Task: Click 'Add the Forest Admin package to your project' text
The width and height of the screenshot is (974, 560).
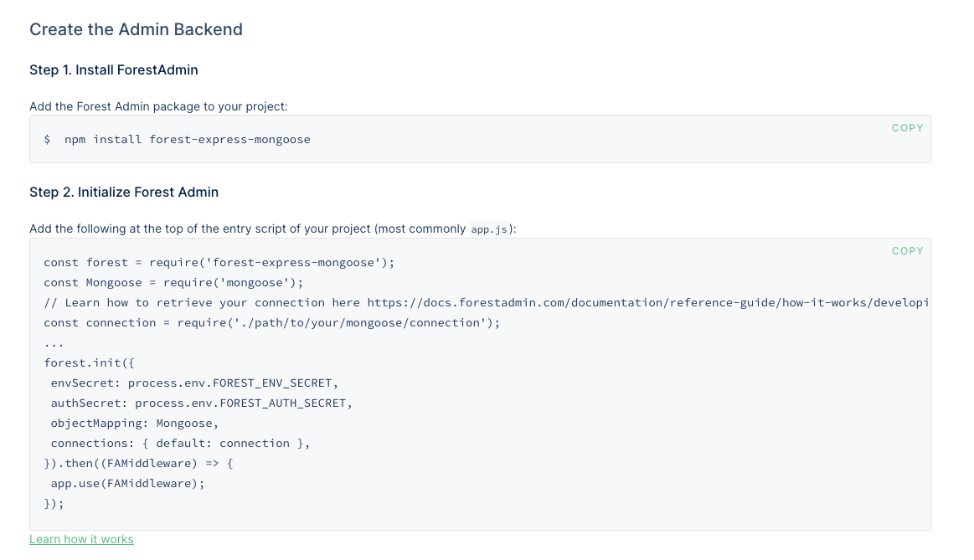Action: coord(158,106)
